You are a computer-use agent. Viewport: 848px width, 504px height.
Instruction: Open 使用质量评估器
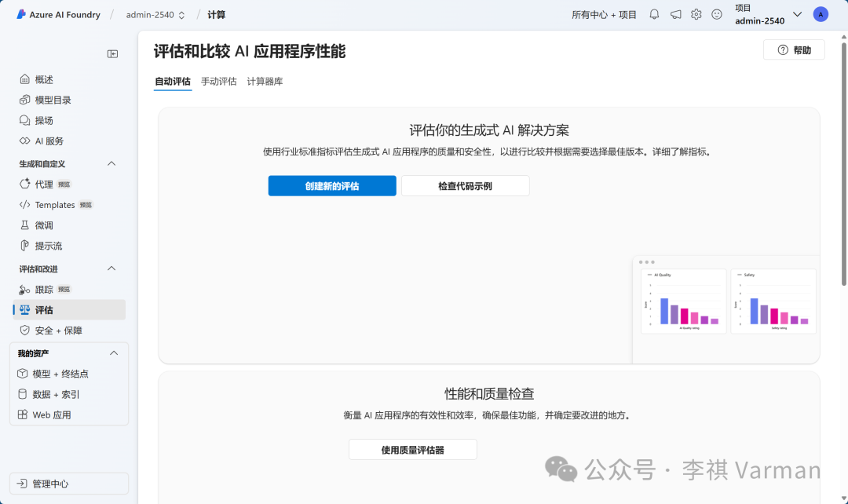tap(412, 449)
